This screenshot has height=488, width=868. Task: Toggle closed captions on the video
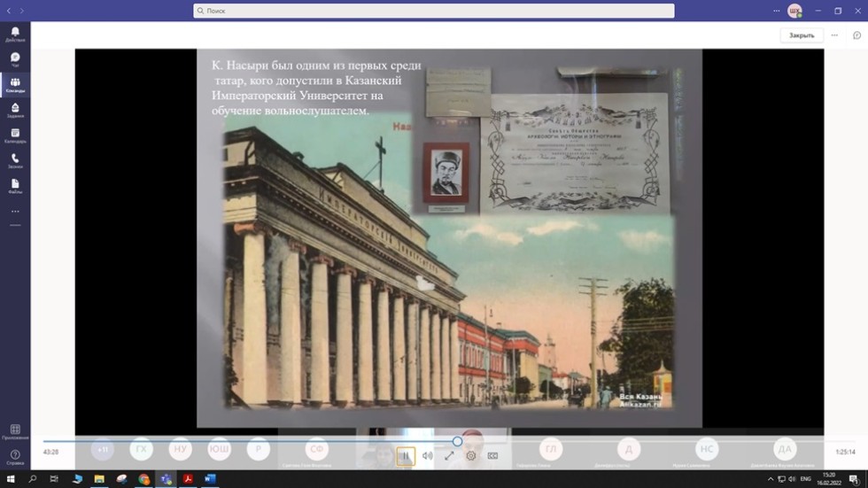[492, 456]
